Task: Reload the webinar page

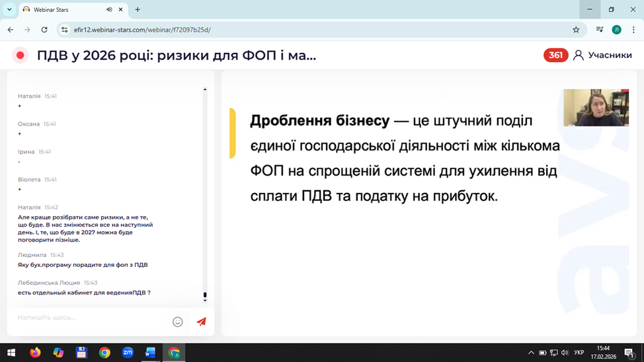Action: pyautogui.click(x=44, y=30)
